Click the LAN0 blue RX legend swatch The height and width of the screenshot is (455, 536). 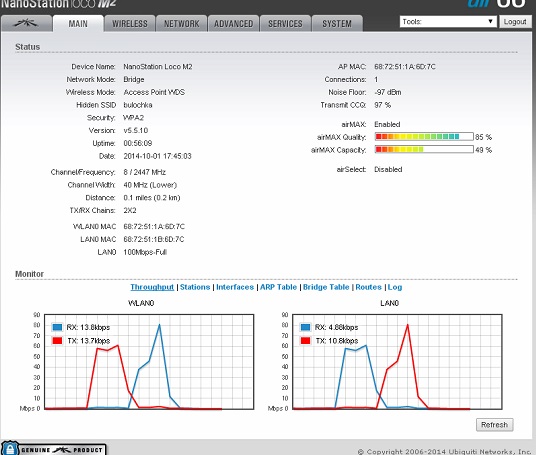coord(305,327)
